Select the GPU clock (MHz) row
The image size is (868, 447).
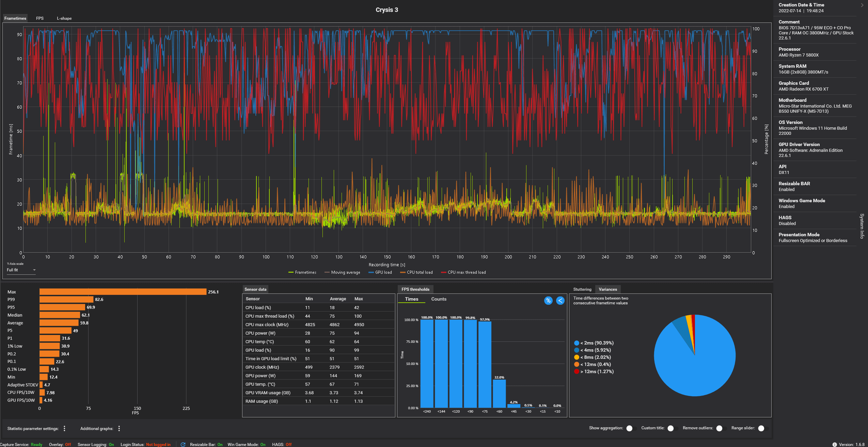(x=319, y=367)
